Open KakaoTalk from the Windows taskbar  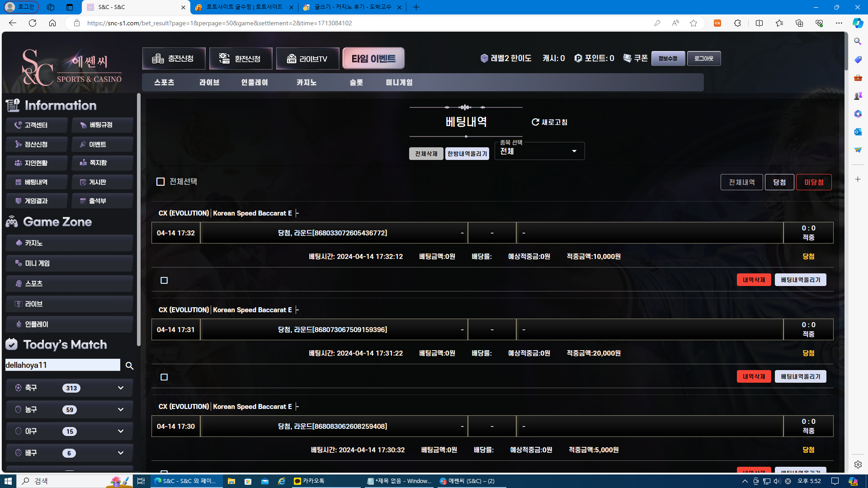coord(313,481)
